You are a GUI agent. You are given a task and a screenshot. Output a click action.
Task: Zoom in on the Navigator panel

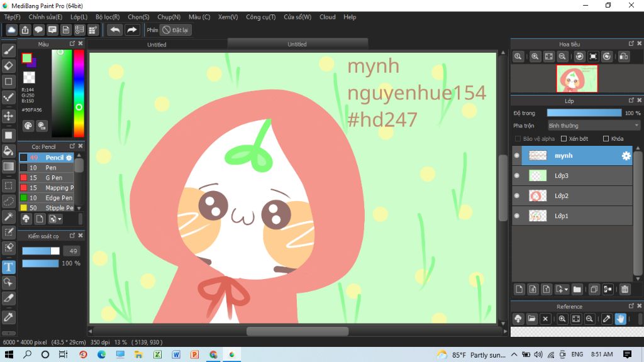click(x=535, y=57)
